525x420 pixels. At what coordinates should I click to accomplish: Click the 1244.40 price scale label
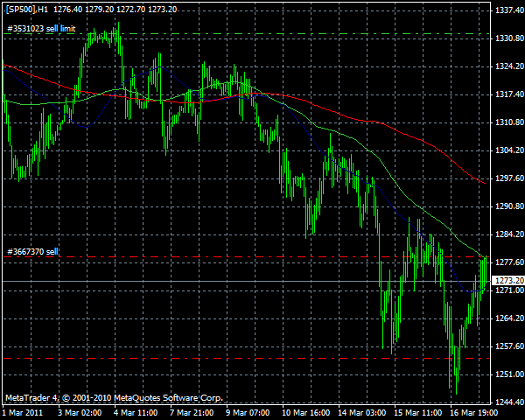509,402
